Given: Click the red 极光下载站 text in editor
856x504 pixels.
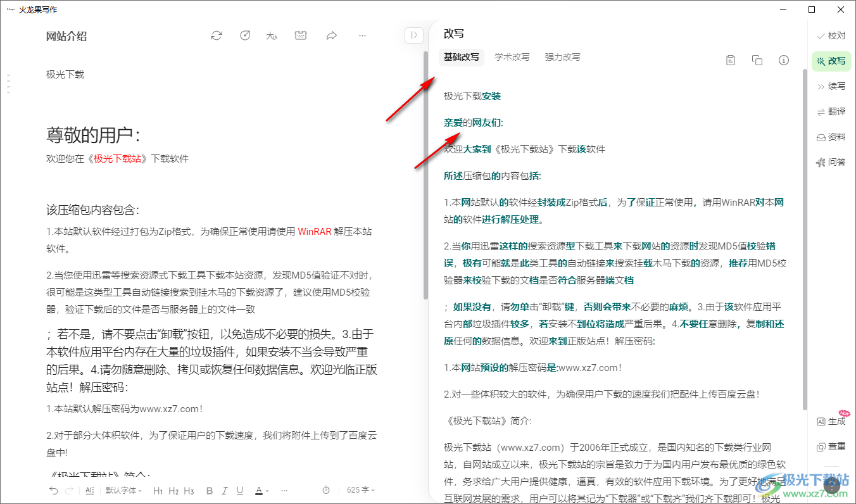Looking at the screenshot, I should (117, 159).
